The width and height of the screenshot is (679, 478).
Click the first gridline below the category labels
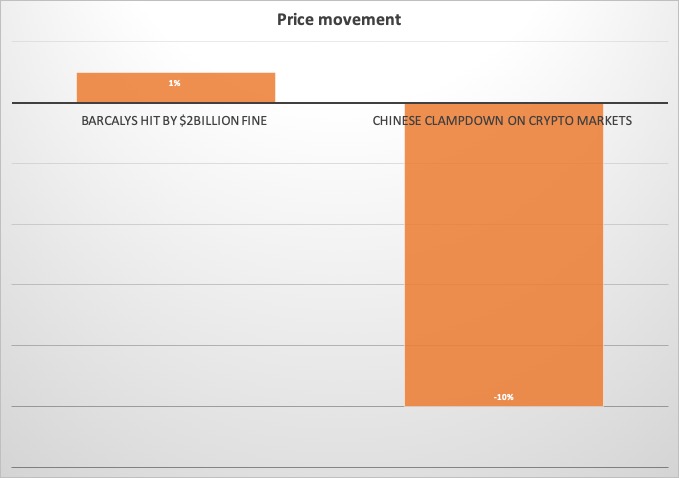340,163
